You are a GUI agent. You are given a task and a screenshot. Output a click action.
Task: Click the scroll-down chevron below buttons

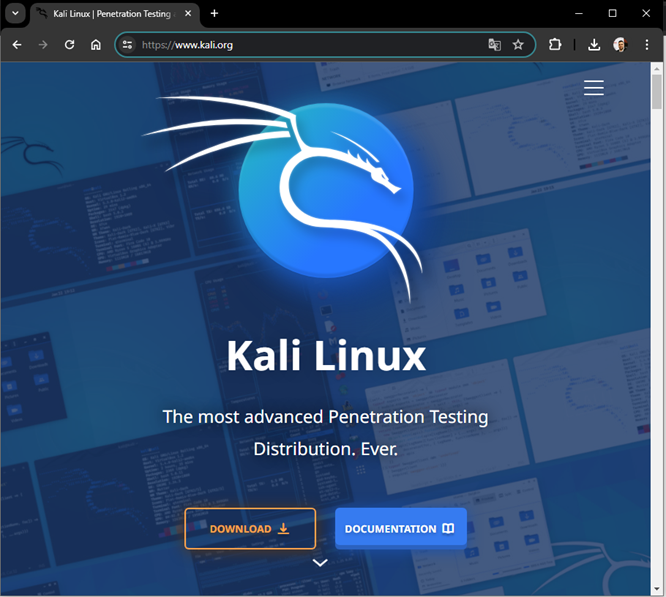pos(320,563)
